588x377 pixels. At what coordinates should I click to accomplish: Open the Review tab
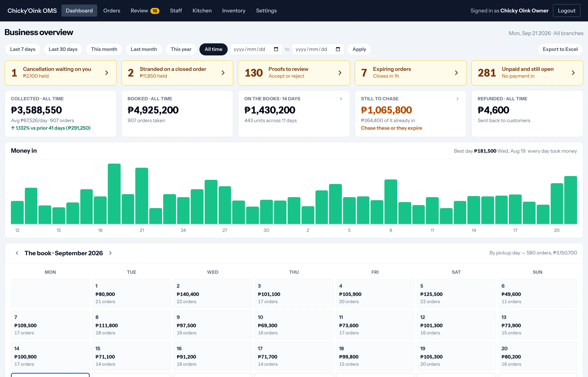tap(145, 11)
